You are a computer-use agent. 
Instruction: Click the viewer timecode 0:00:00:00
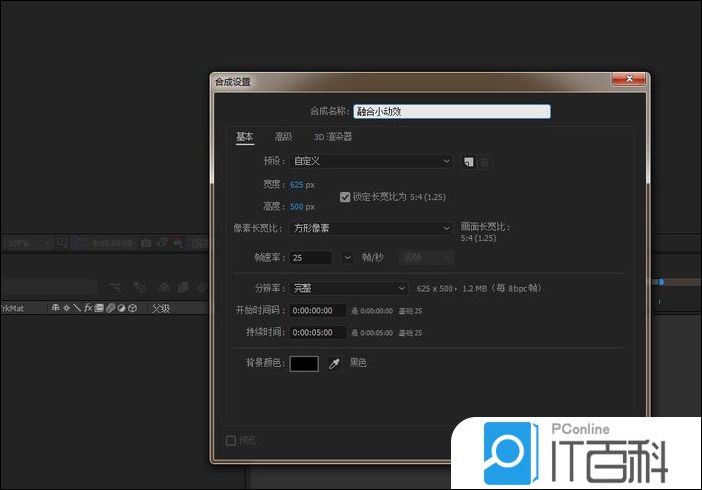112,243
